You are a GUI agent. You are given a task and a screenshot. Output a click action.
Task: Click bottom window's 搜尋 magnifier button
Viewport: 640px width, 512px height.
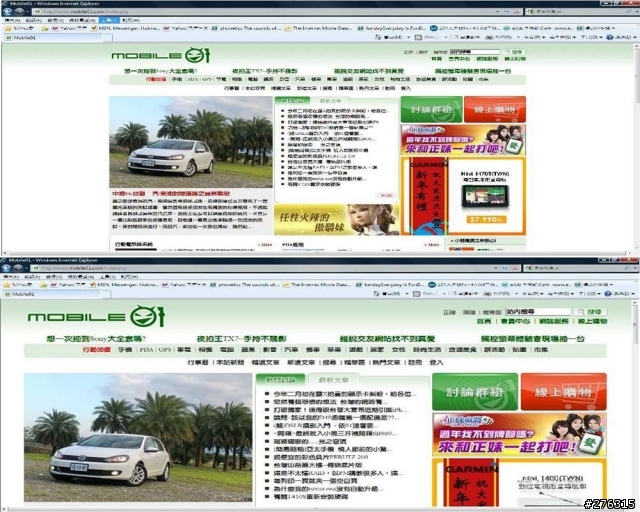coord(590,312)
